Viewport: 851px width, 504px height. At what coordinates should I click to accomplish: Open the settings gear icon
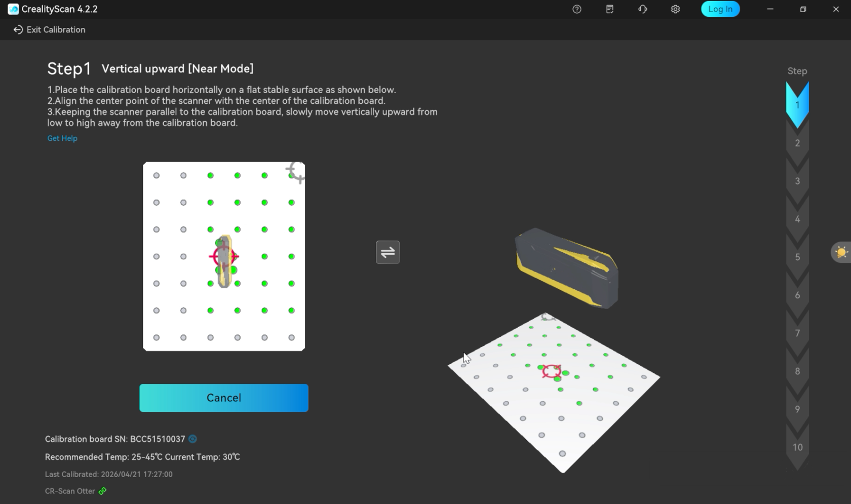(675, 9)
